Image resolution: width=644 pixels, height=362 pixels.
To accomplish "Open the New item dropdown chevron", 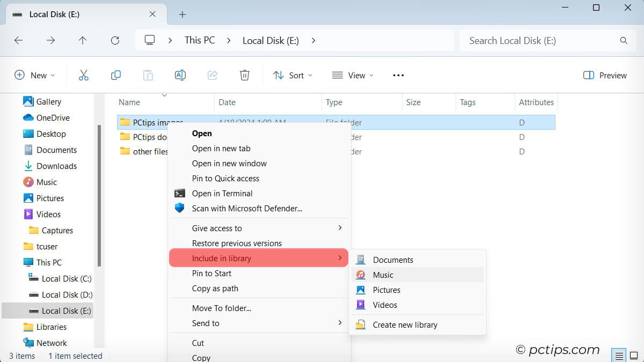I will (52, 75).
